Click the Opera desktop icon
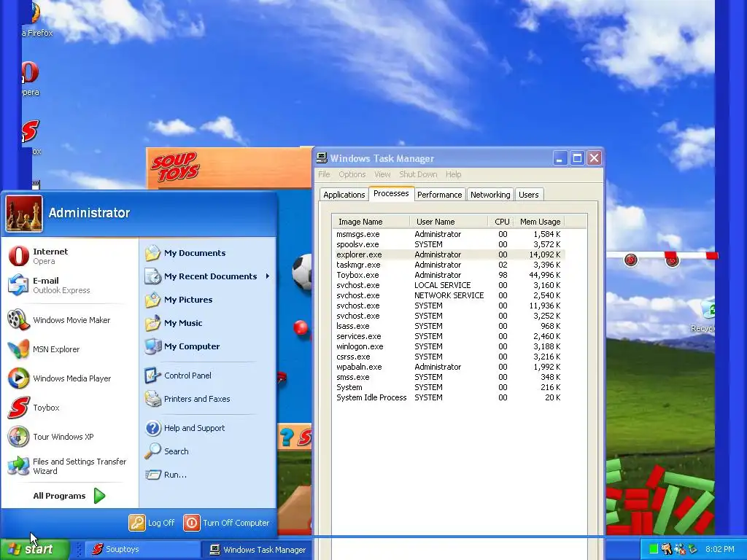Viewport: 747px width, 560px height. tap(30, 72)
